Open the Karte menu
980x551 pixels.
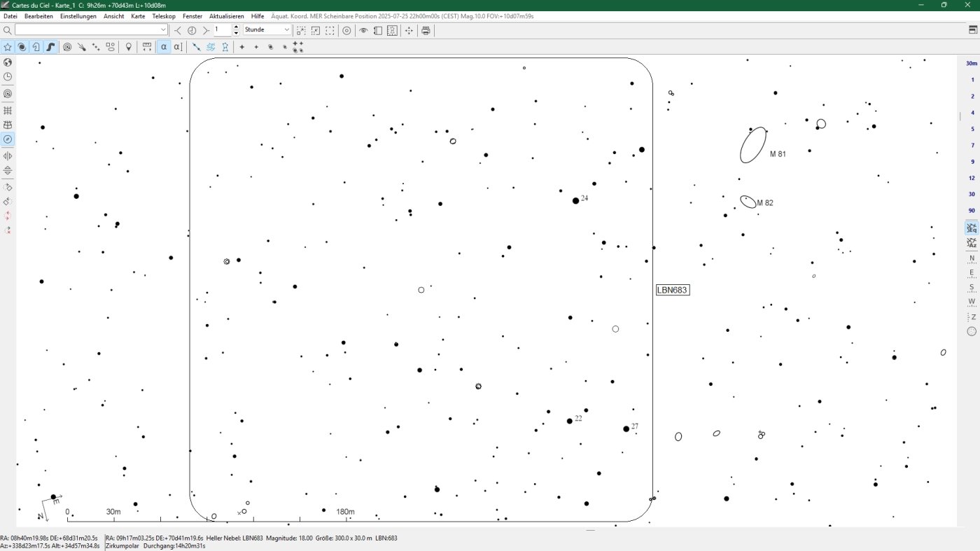pyautogui.click(x=138, y=15)
